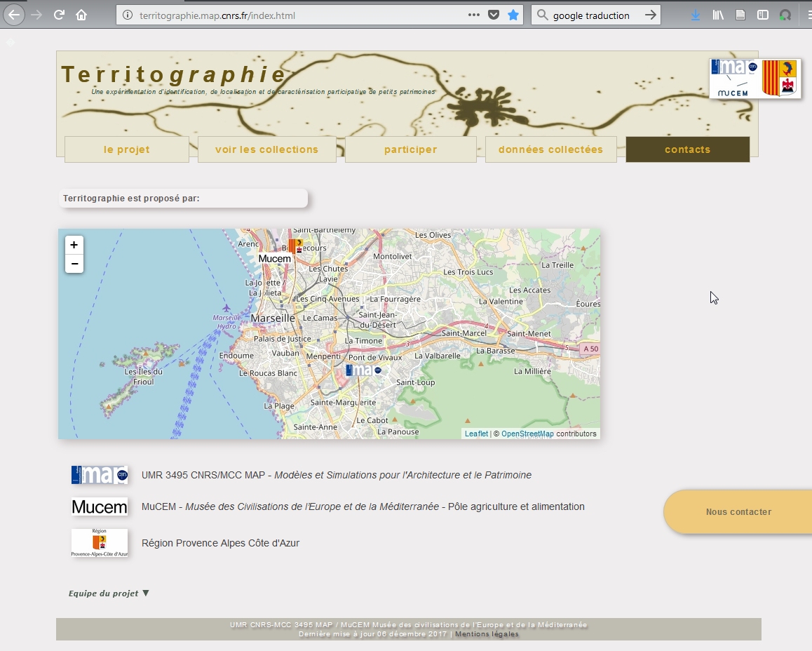The height and width of the screenshot is (651, 812).
Task: Zoom in on the map
Action: click(x=74, y=245)
